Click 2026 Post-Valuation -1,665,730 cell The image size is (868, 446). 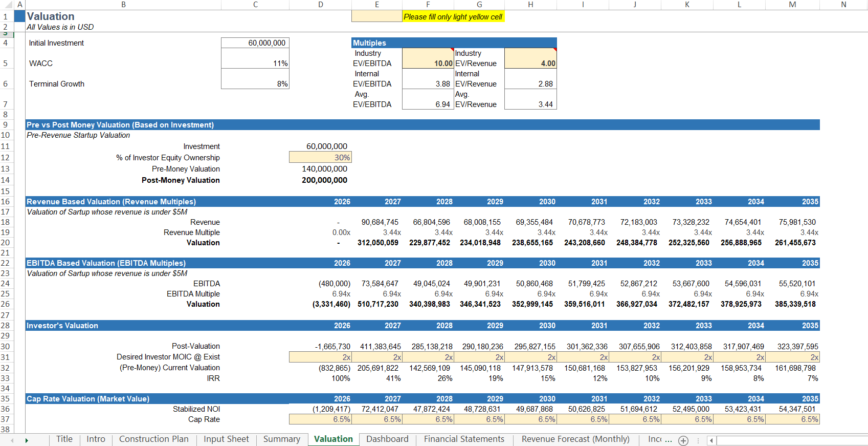[332, 347]
